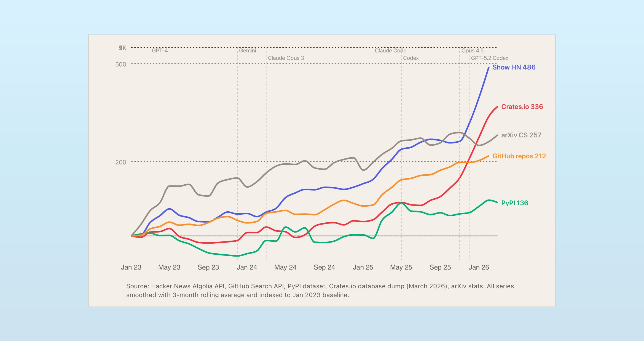Viewport: 644px width, 341px height.
Task: Click the Gemini event marker label
Action: [x=247, y=51]
